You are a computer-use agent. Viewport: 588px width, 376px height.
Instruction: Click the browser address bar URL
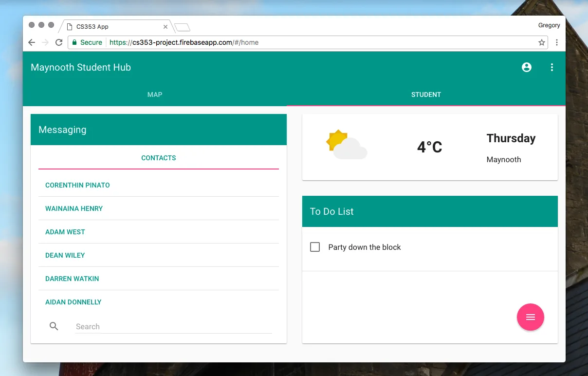click(x=195, y=42)
